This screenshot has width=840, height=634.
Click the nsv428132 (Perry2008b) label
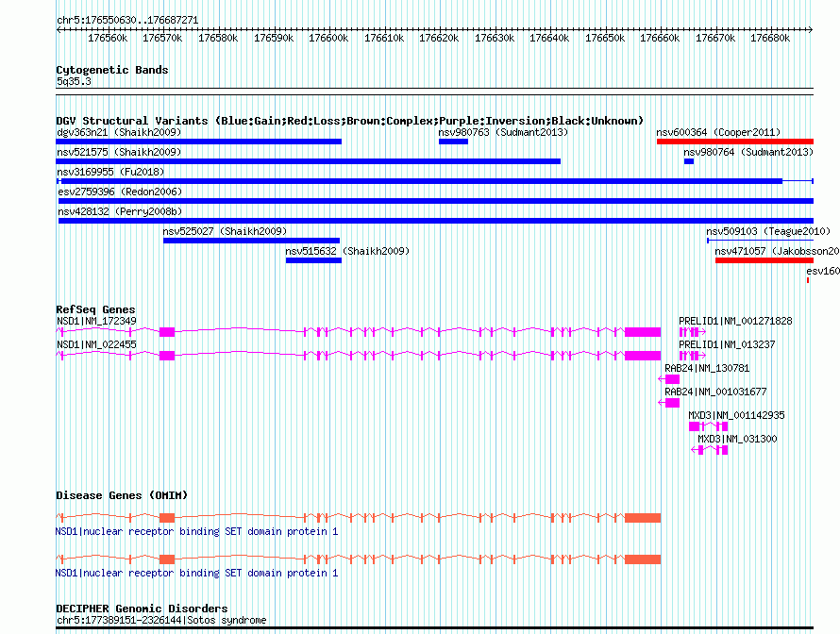120,211
